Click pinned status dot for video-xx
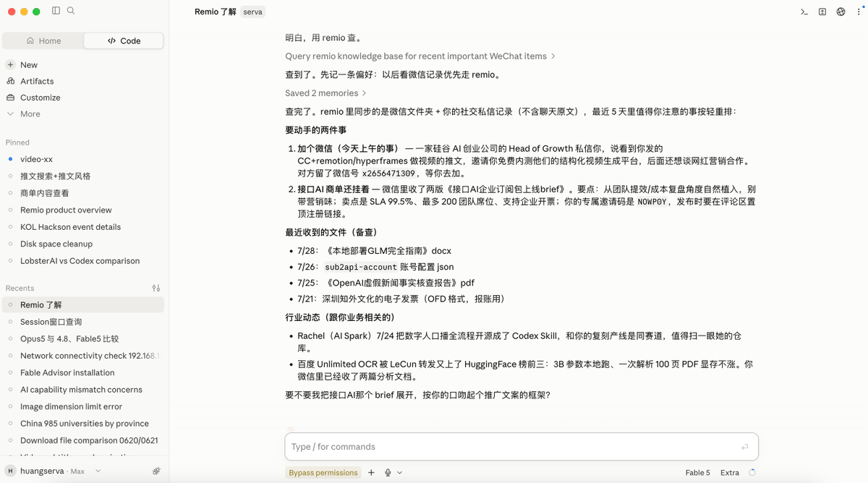Image resolution: width=868 pixels, height=483 pixels. 10,159
